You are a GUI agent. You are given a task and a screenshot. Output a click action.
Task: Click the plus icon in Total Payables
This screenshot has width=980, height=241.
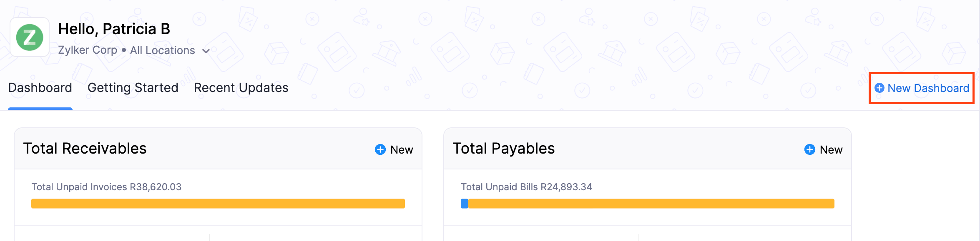coord(809,149)
